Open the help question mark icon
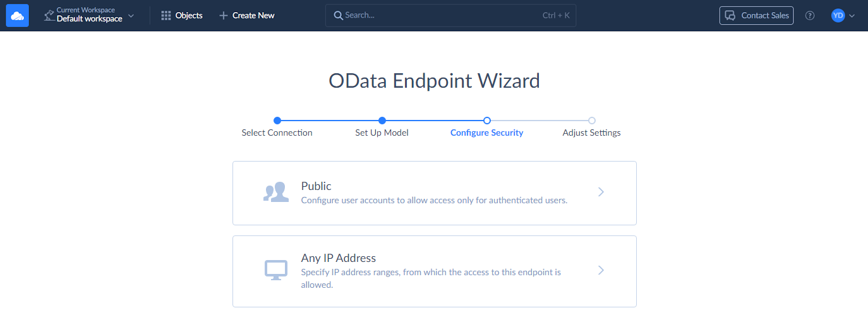The image size is (868, 332). (810, 16)
